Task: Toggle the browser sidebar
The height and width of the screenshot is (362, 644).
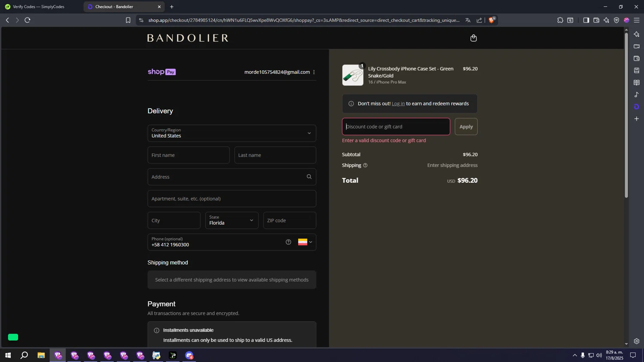Action: pos(586,20)
